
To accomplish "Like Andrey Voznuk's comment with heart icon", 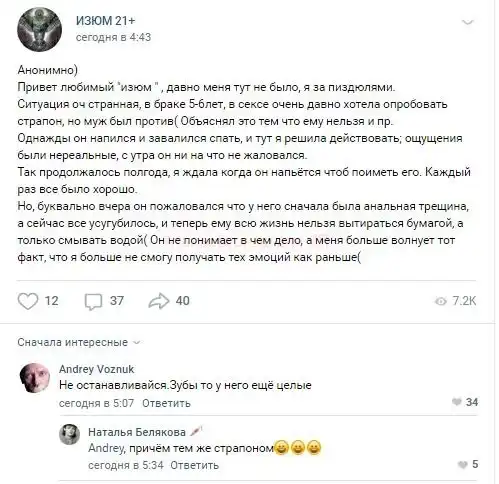I will pos(457,402).
